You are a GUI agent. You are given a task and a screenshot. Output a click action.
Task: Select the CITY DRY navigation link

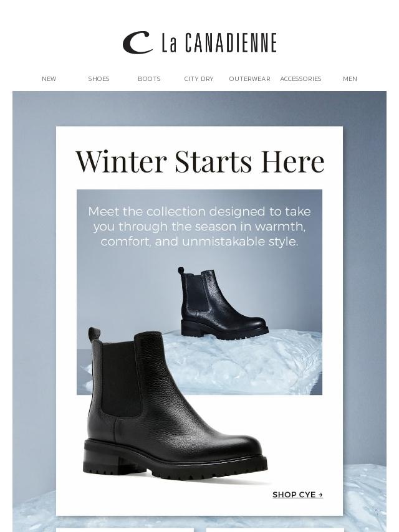199,78
